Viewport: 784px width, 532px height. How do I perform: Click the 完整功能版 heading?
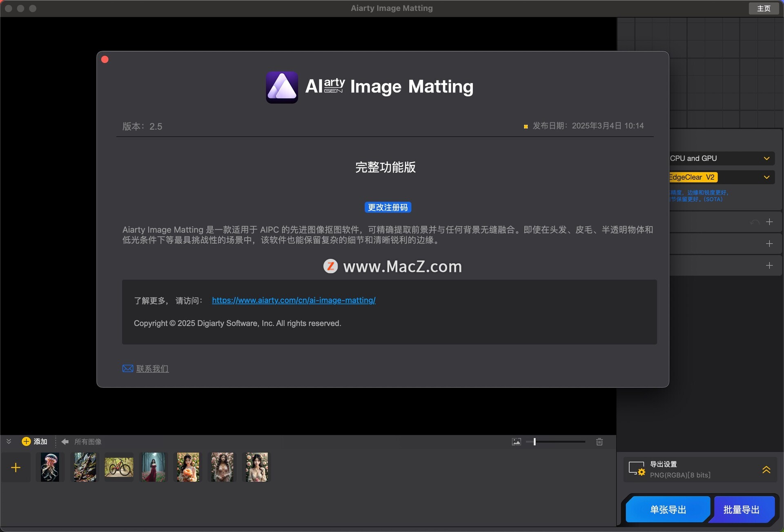pyautogui.click(x=385, y=167)
